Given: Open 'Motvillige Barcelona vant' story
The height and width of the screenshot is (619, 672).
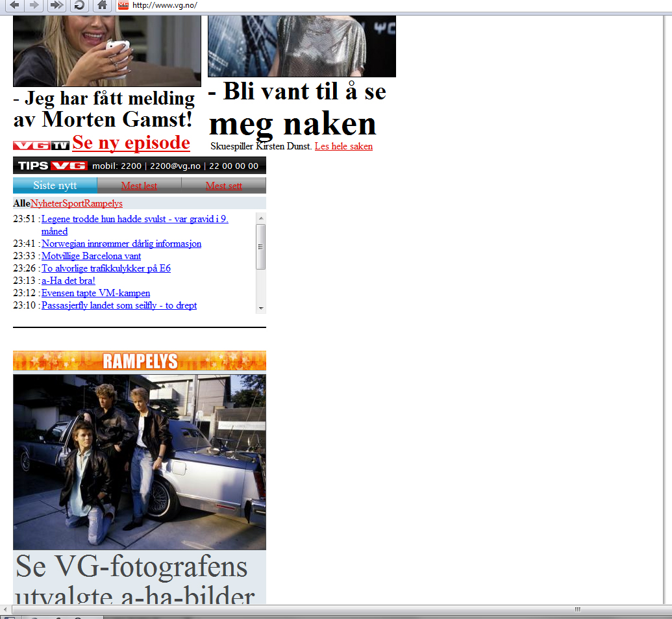Looking at the screenshot, I should 91,256.
